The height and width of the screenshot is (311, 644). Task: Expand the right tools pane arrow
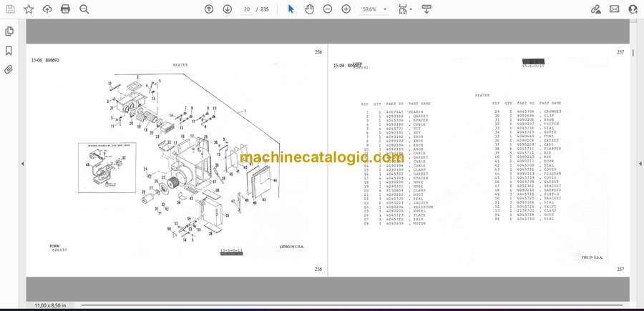(x=640, y=164)
